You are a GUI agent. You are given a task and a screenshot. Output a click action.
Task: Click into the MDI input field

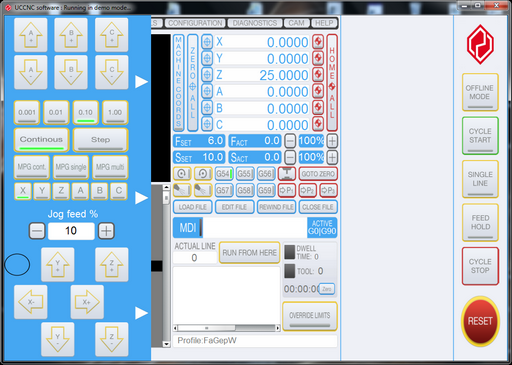tap(254, 228)
